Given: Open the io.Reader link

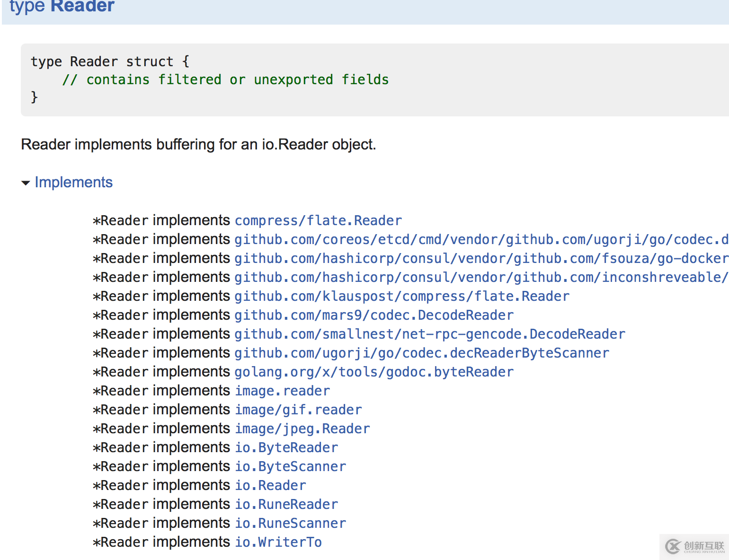Looking at the screenshot, I should [x=270, y=485].
